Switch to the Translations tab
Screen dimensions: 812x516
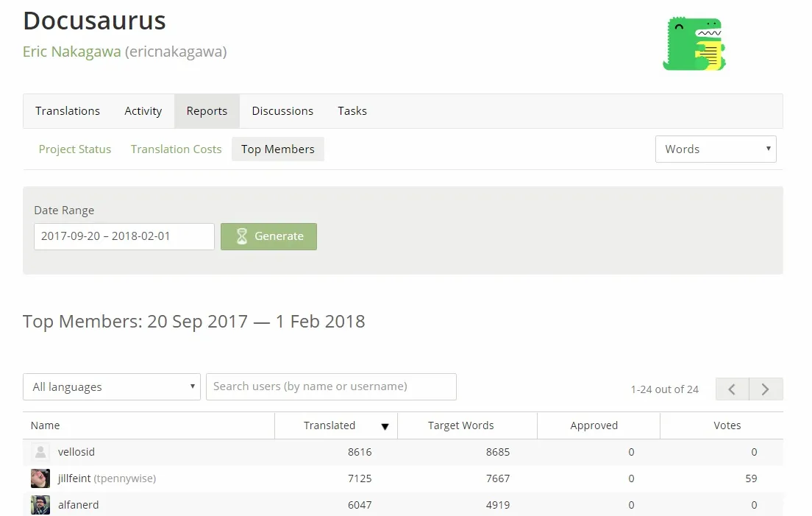click(68, 111)
